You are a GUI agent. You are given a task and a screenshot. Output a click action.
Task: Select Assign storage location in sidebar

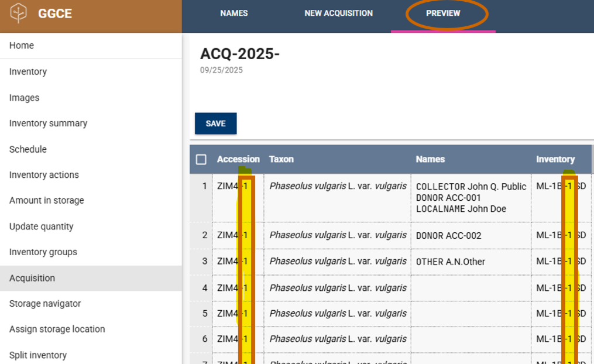(57, 329)
